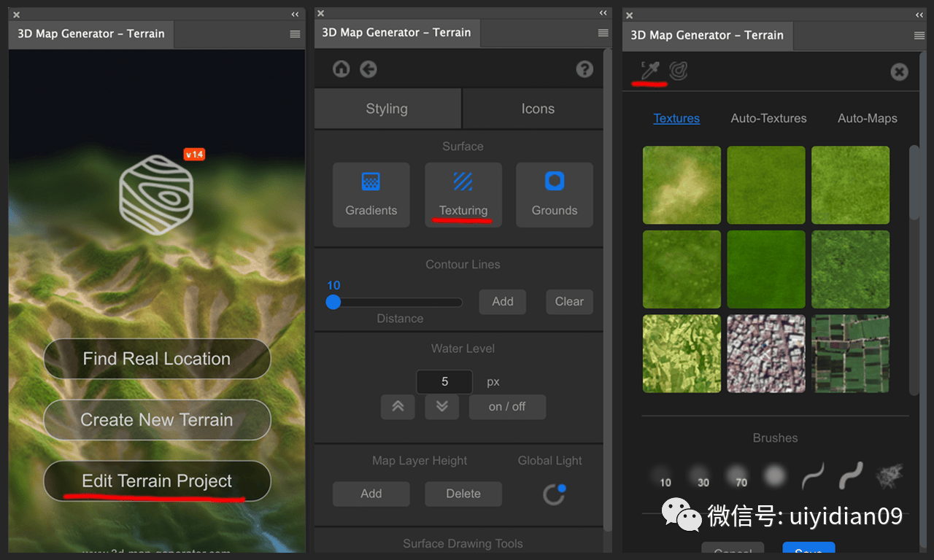The image size is (934, 560).
Task: Select the scattered grass brush
Action: point(889,476)
